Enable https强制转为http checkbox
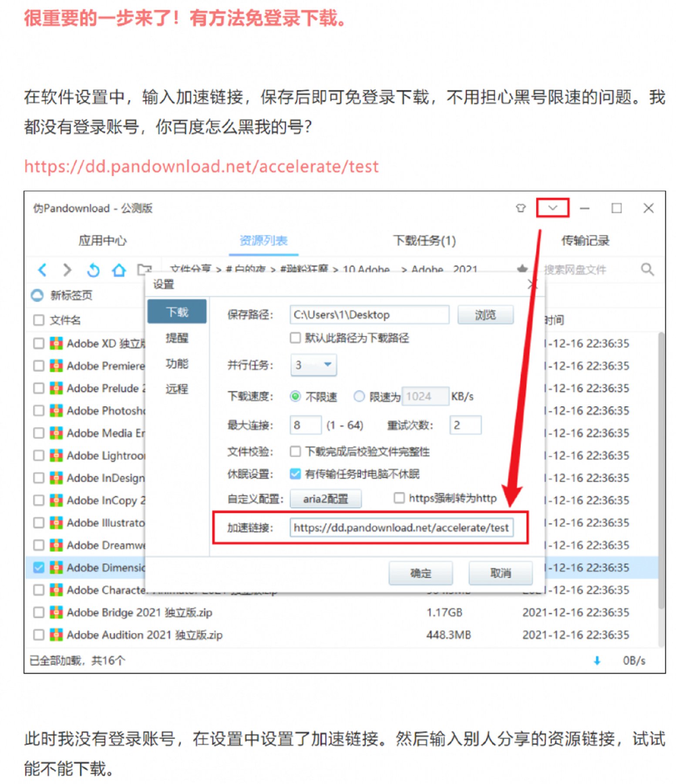This screenshot has width=676, height=784. [x=399, y=498]
